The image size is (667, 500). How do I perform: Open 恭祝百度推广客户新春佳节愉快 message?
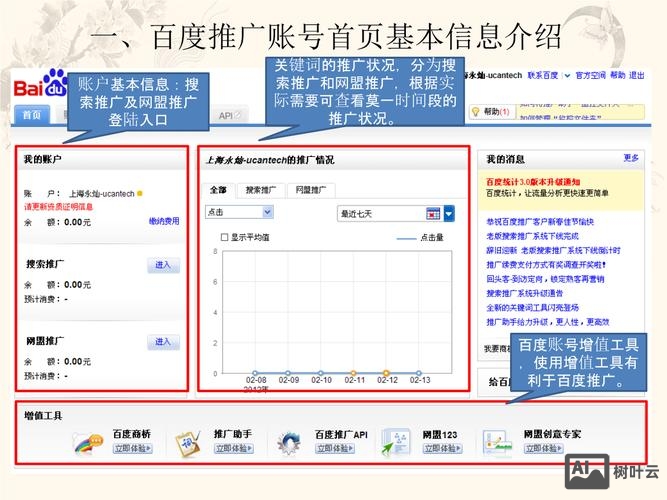540,222
